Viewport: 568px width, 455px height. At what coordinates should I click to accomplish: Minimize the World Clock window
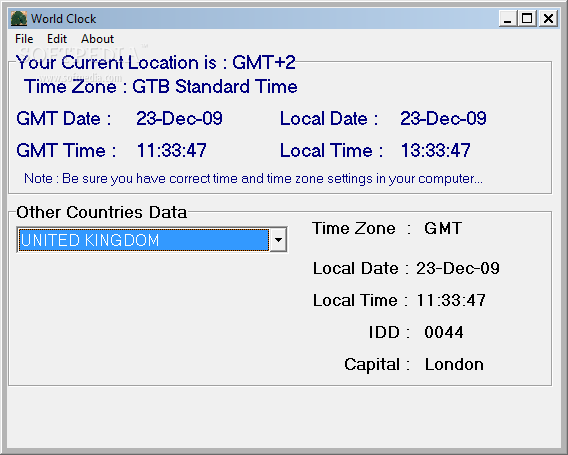pyautogui.click(x=508, y=18)
